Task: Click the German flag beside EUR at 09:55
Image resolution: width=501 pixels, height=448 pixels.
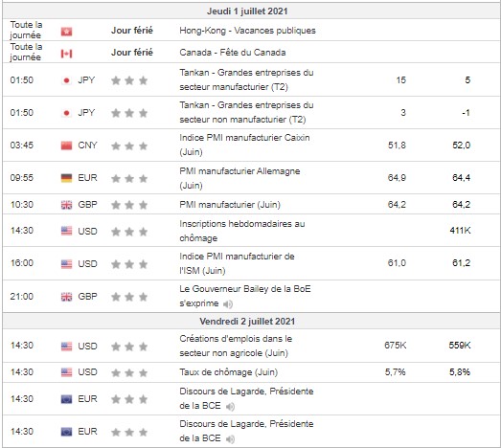Action: pos(66,178)
